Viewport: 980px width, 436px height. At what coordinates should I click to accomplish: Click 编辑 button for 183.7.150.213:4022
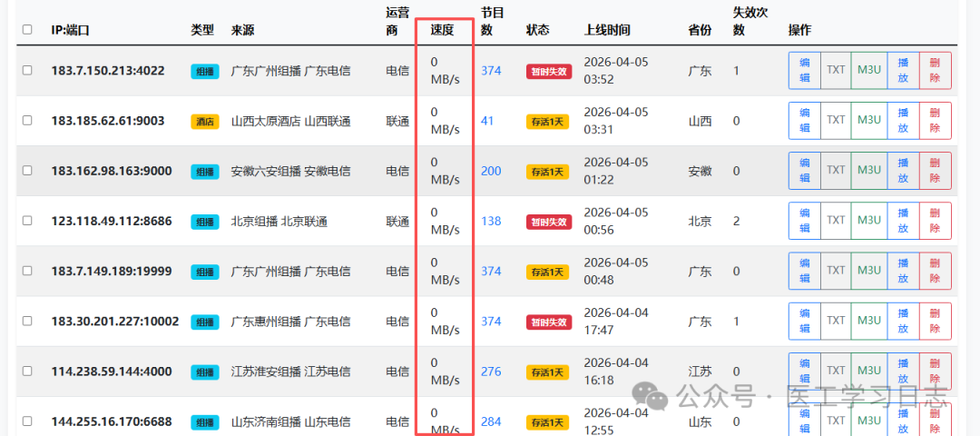804,71
